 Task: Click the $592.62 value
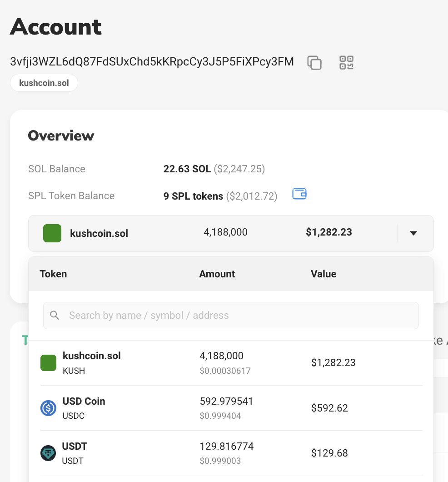pyautogui.click(x=329, y=408)
